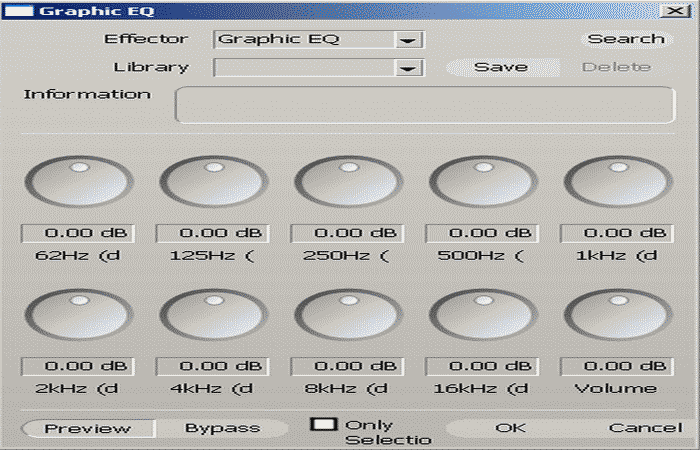Expand the Library dropdown
The image size is (700, 450).
click(407, 68)
